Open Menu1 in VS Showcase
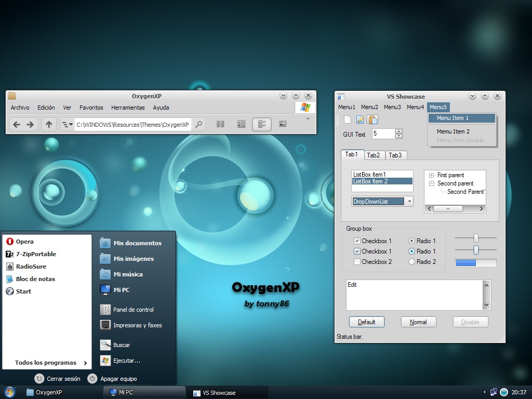This screenshot has width=532, height=399. tap(347, 107)
